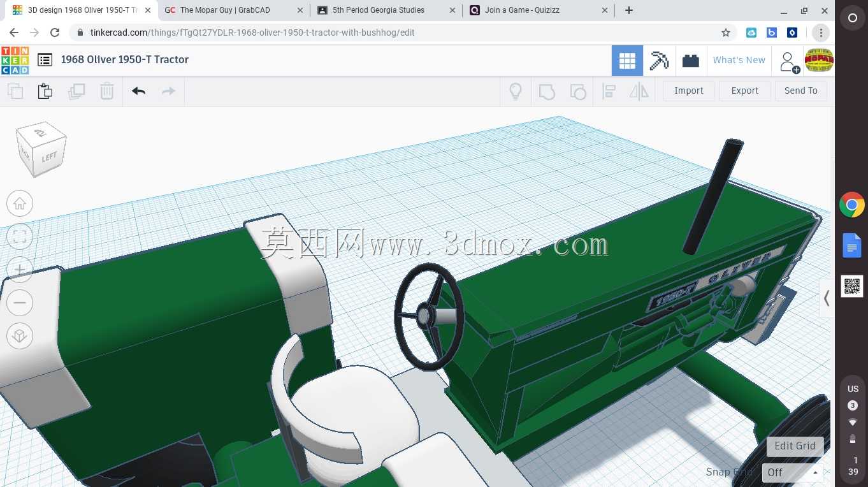Click the tinkercad.com address bar
The width and height of the screenshot is (868, 487).
(403, 33)
